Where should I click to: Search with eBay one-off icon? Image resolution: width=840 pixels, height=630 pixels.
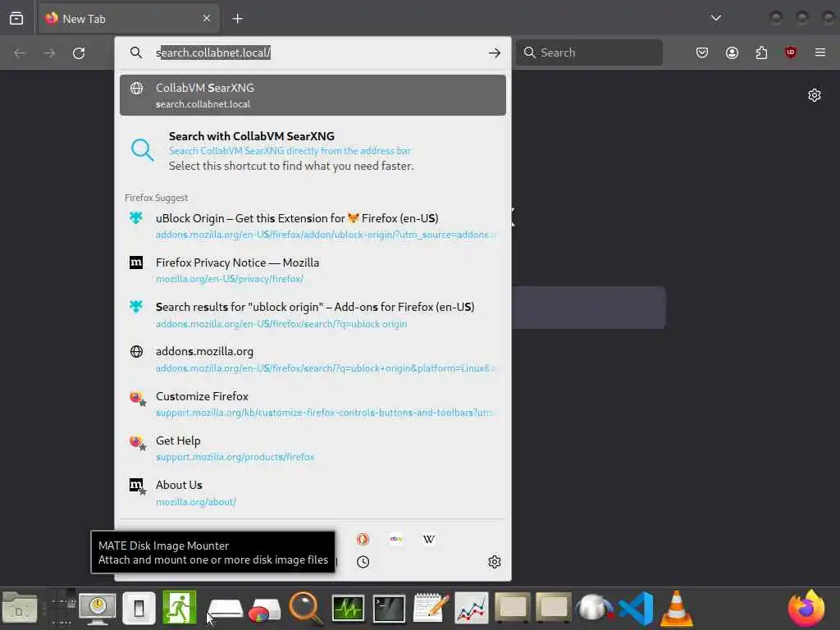click(396, 539)
